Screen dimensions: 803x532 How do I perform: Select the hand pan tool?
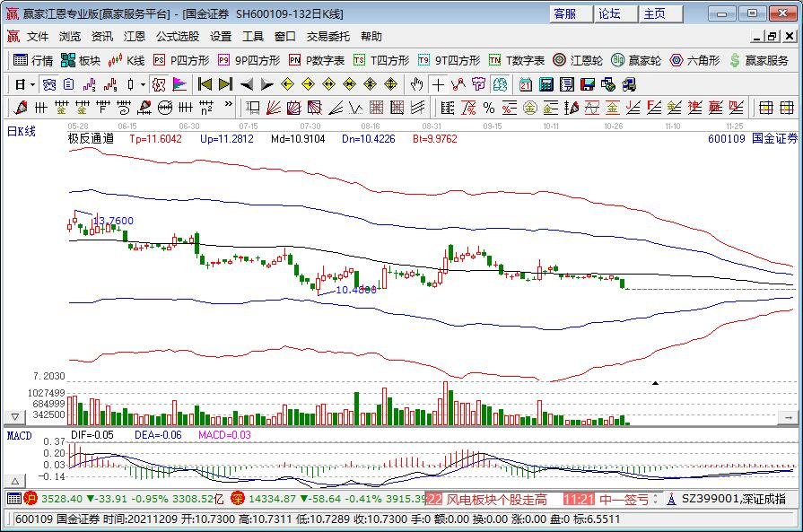tap(415, 84)
